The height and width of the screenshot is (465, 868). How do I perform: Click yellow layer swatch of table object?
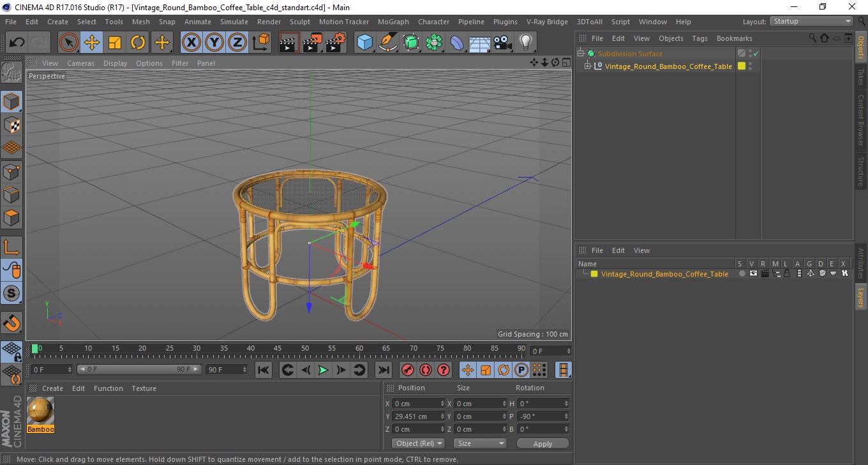tap(742, 66)
